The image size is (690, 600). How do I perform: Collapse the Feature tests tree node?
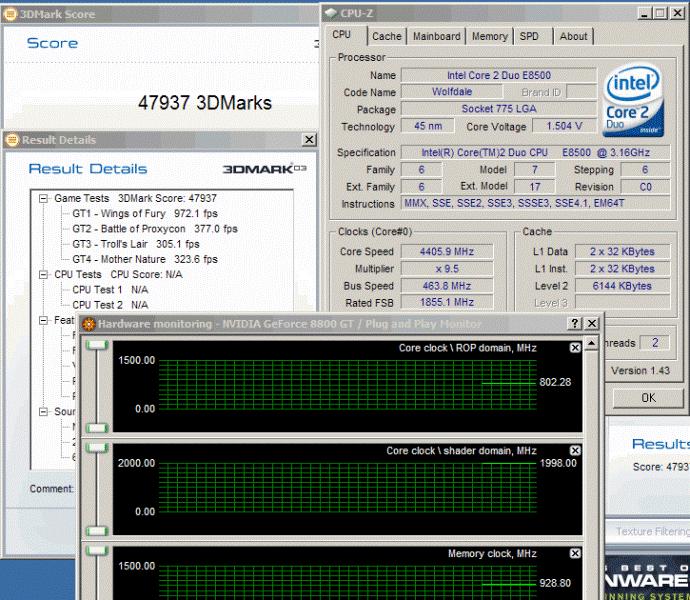click(43, 320)
